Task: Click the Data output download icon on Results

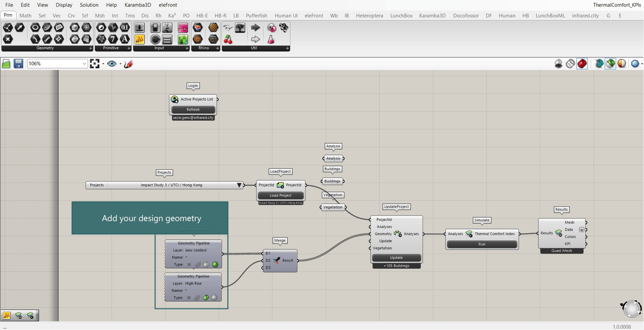Action: [581, 230]
